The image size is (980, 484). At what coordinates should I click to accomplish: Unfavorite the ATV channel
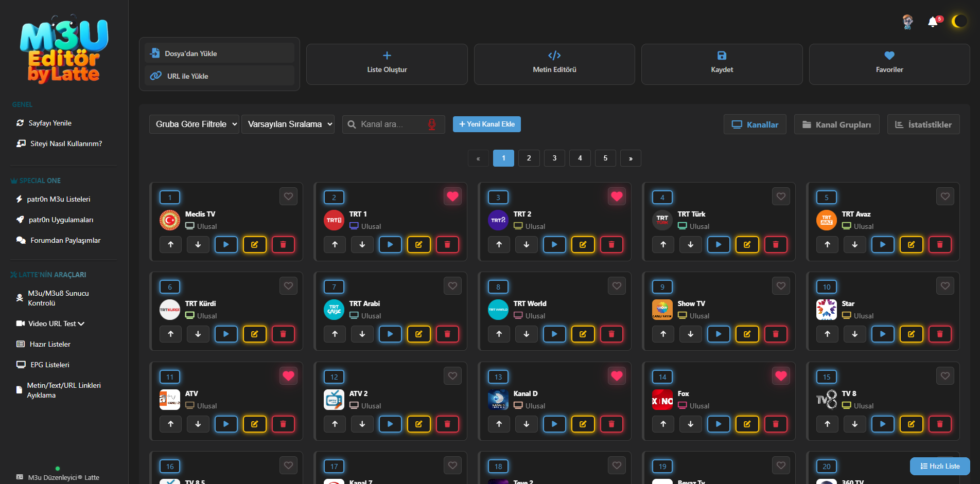pyautogui.click(x=288, y=375)
